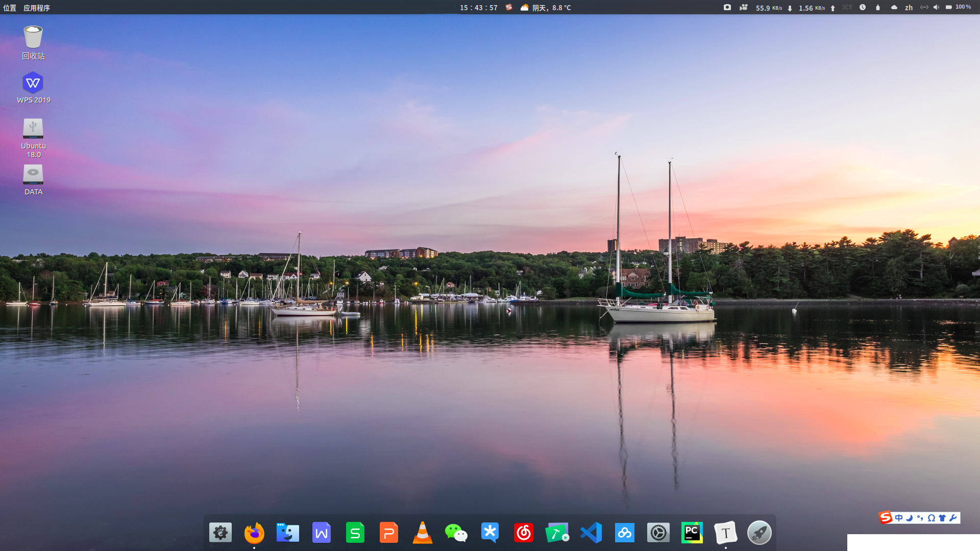980x551 pixels.
Task: Open NetEase Cloud Music dock icon
Action: coord(524,533)
